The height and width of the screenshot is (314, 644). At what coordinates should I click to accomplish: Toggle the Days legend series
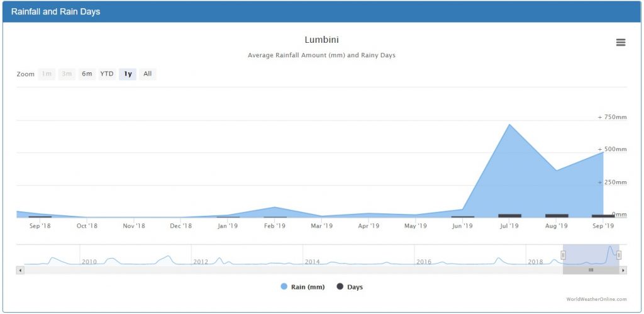tap(350, 287)
